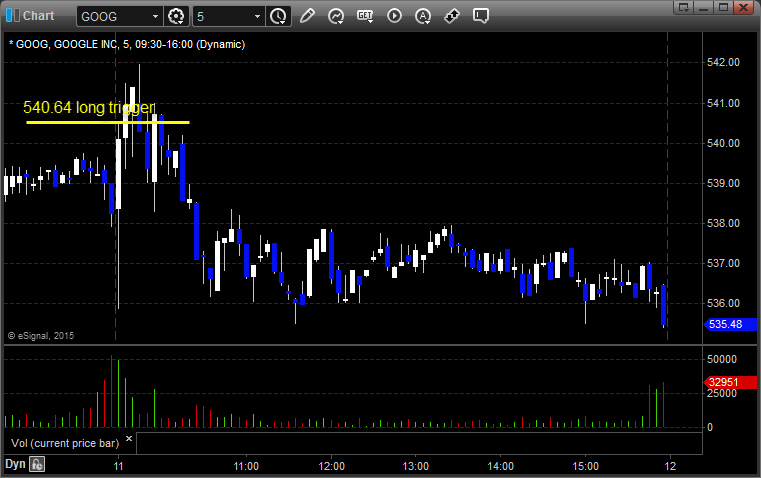This screenshot has height=478, width=761.
Task: Click the symbol link icon
Action: [x=452, y=16]
